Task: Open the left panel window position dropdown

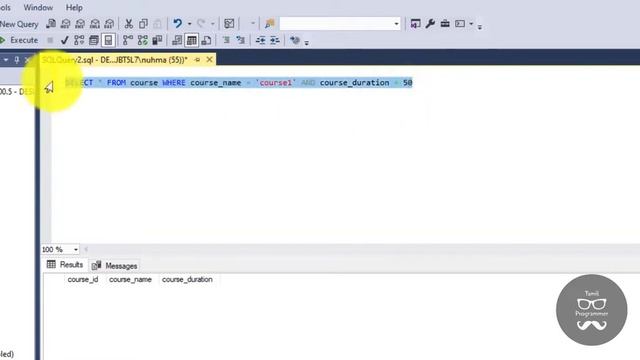Action: [6, 60]
